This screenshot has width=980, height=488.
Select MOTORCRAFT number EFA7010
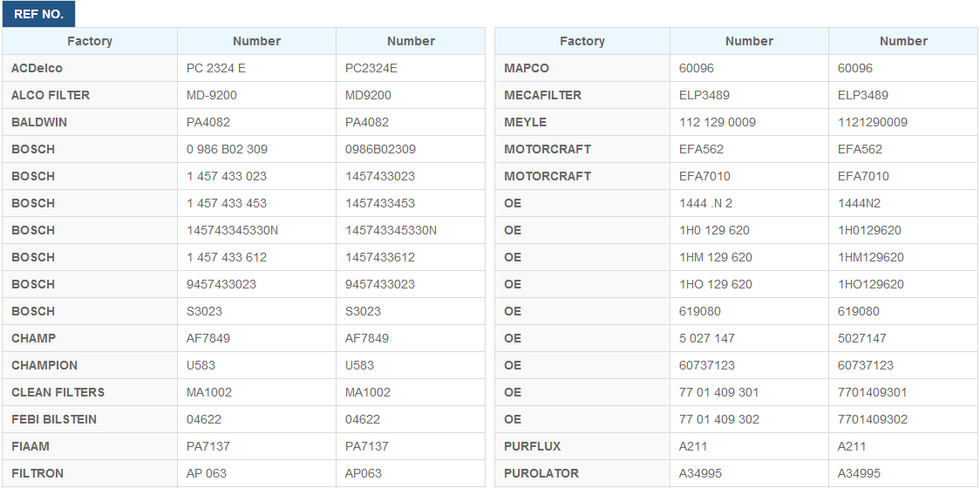point(704,176)
